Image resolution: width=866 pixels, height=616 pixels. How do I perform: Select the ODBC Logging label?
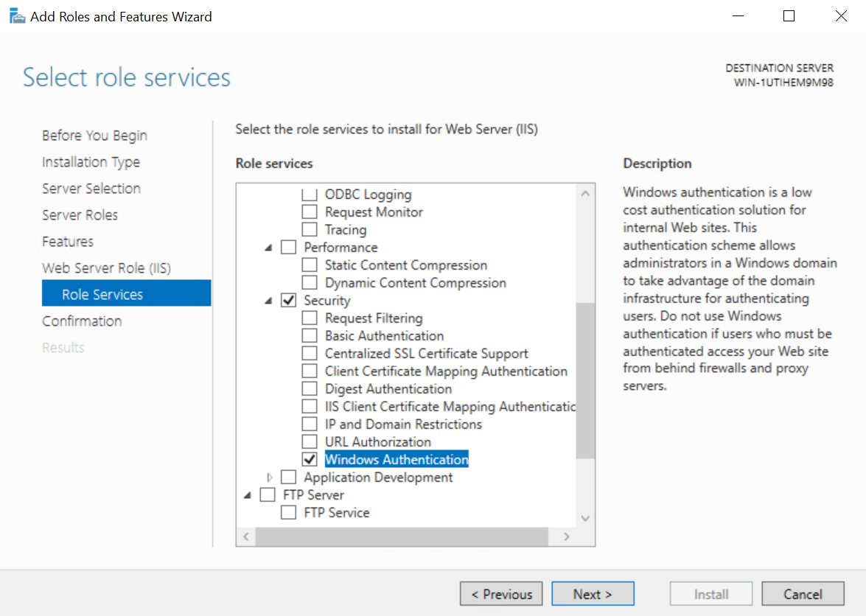pyautogui.click(x=369, y=195)
